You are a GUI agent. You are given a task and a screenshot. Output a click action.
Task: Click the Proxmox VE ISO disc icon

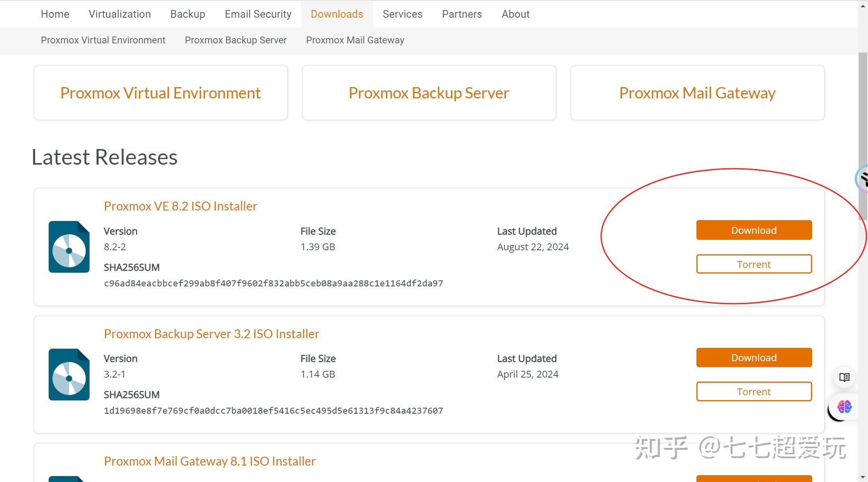click(x=69, y=247)
